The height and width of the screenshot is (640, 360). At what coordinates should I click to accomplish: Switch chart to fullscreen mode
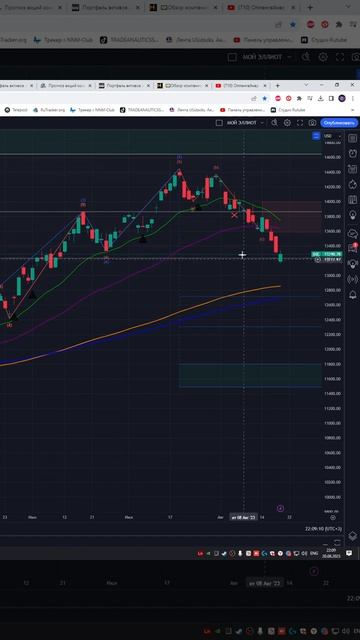(300, 122)
